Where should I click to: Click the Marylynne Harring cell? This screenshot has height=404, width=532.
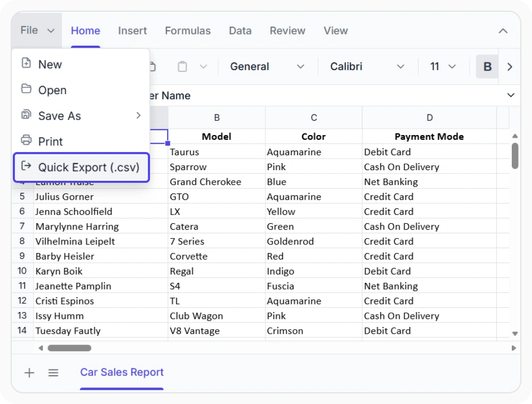(101, 226)
